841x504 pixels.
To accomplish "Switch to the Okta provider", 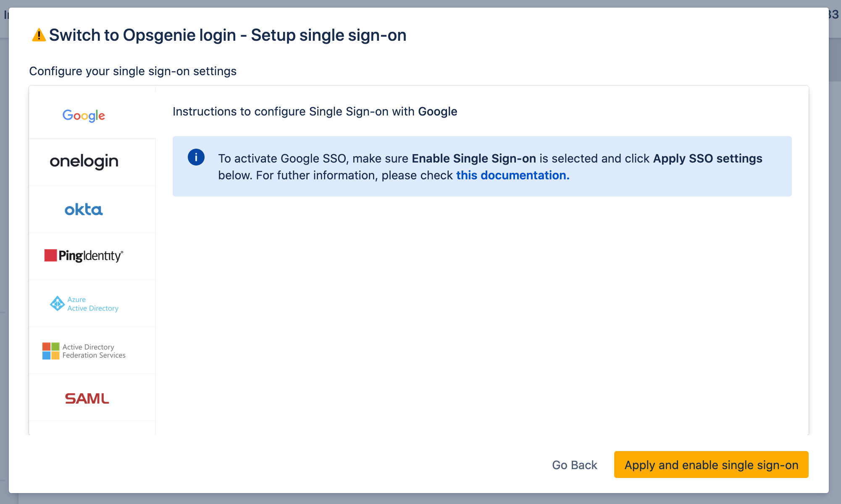I will [92, 209].
